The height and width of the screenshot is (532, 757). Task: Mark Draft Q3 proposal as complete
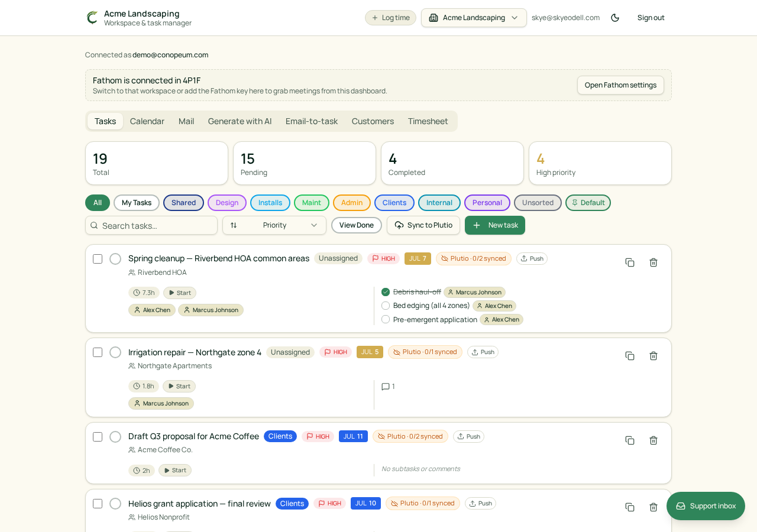pos(115,437)
